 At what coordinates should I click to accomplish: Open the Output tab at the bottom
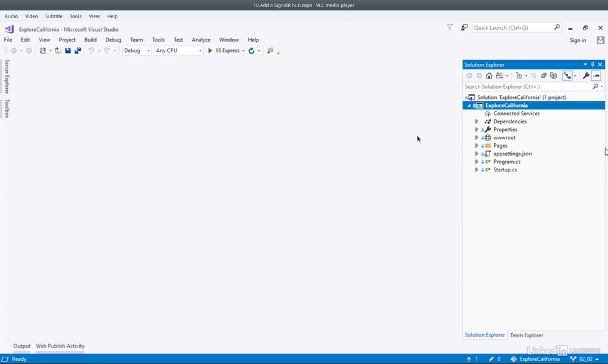(x=22, y=346)
